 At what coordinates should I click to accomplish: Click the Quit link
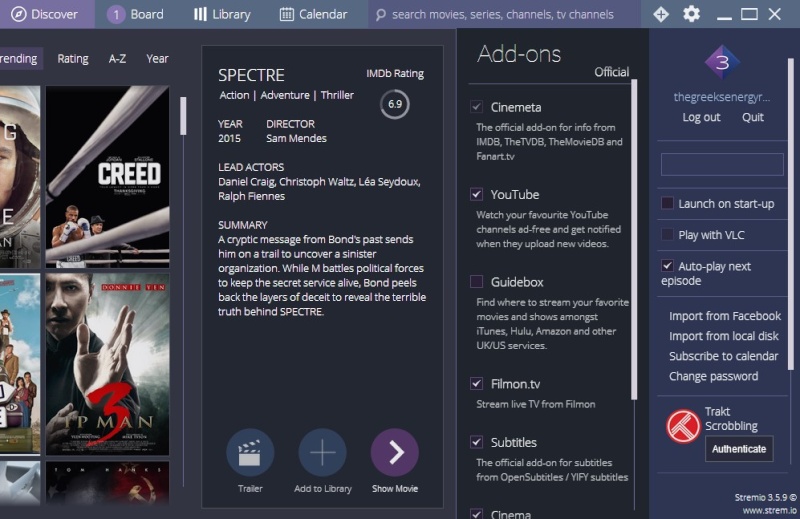(753, 117)
